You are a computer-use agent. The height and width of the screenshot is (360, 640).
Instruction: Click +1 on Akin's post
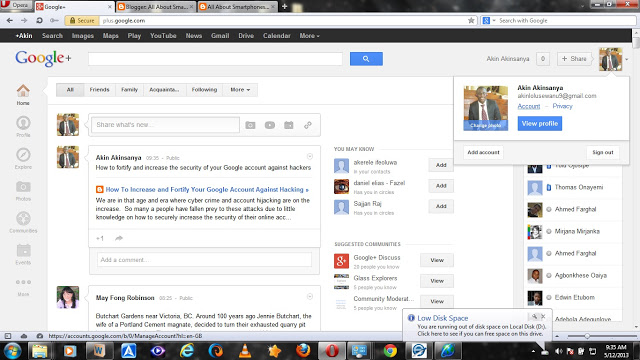coord(100,238)
